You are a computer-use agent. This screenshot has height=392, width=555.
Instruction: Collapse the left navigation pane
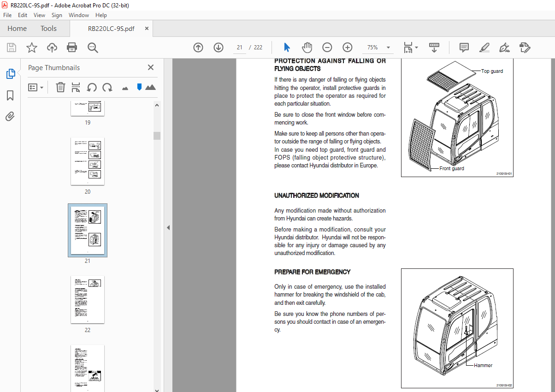[x=168, y=227]
